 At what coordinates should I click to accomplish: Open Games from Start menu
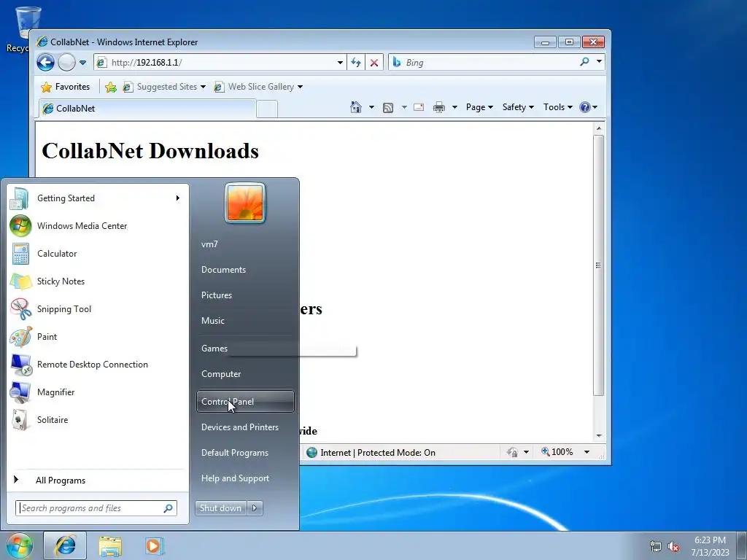pos(245,349)
